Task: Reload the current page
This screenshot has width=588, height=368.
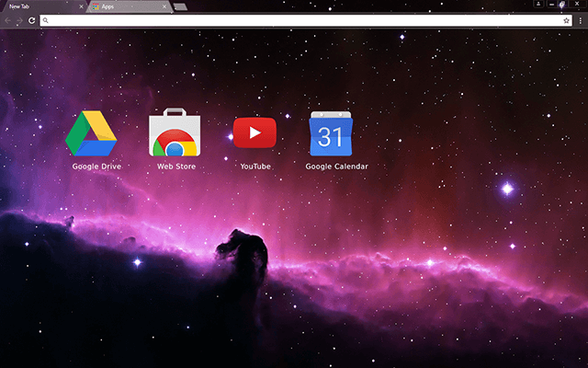Action: pos(31,19)
